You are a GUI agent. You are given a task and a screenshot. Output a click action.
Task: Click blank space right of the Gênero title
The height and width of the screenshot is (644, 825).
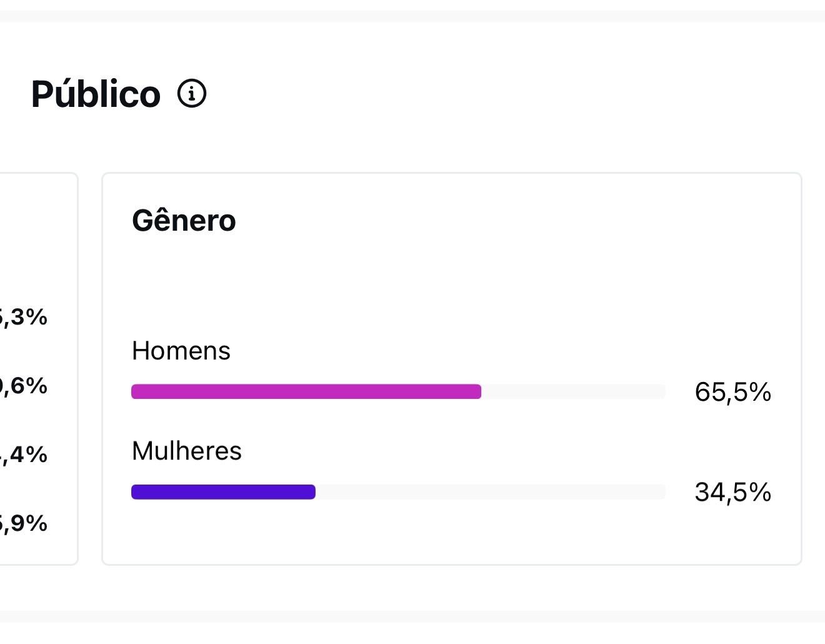click(500, 221)
